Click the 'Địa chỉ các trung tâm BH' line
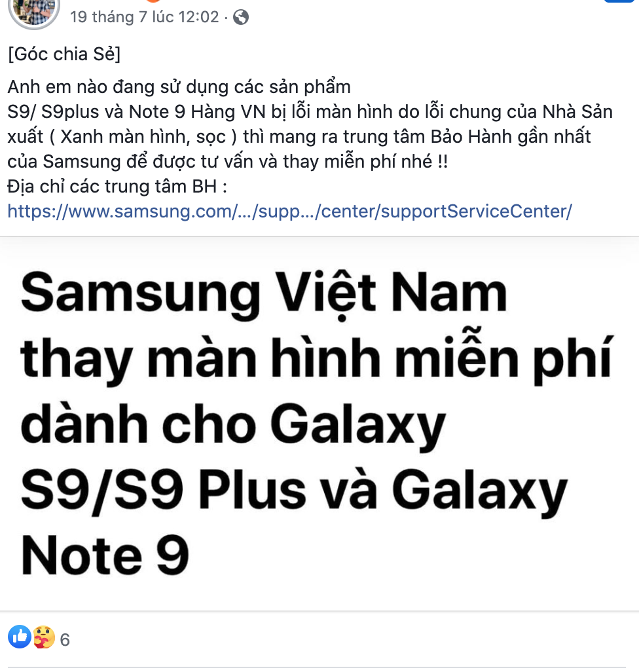This screenshot has width=639, height=672. [x=117, y=187]
